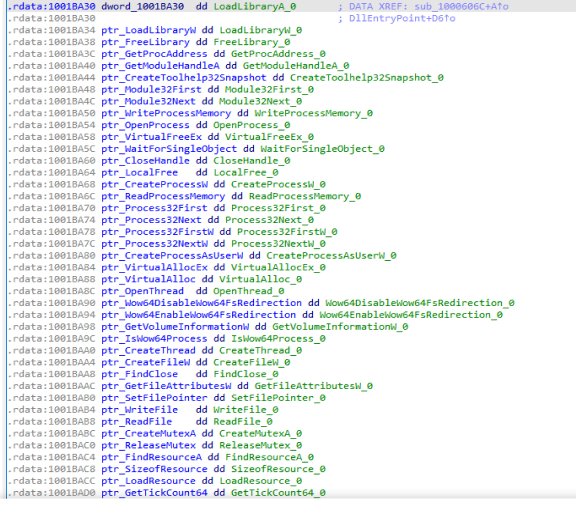The image size is (576, 505).
Task: Select ptr_Wow64EnableWow64FsRedirection label
Action: (198, 315)
